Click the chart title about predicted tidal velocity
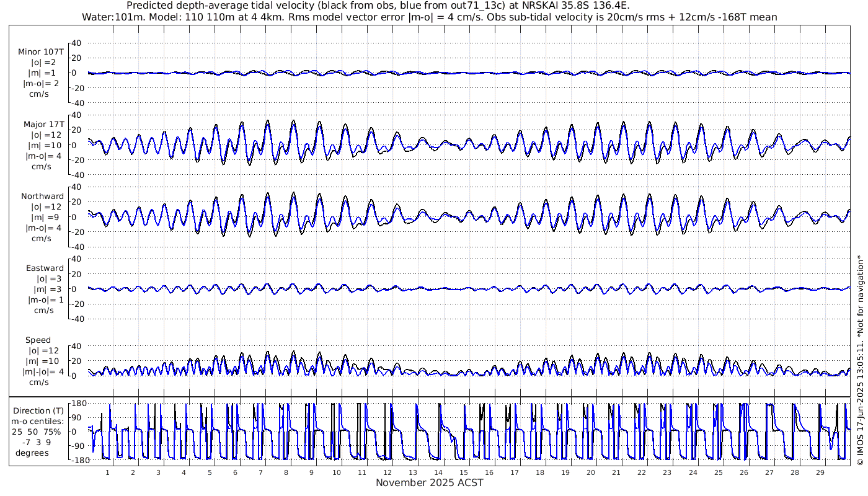This screenshot has width=868, height=496. tap(378, 6)
